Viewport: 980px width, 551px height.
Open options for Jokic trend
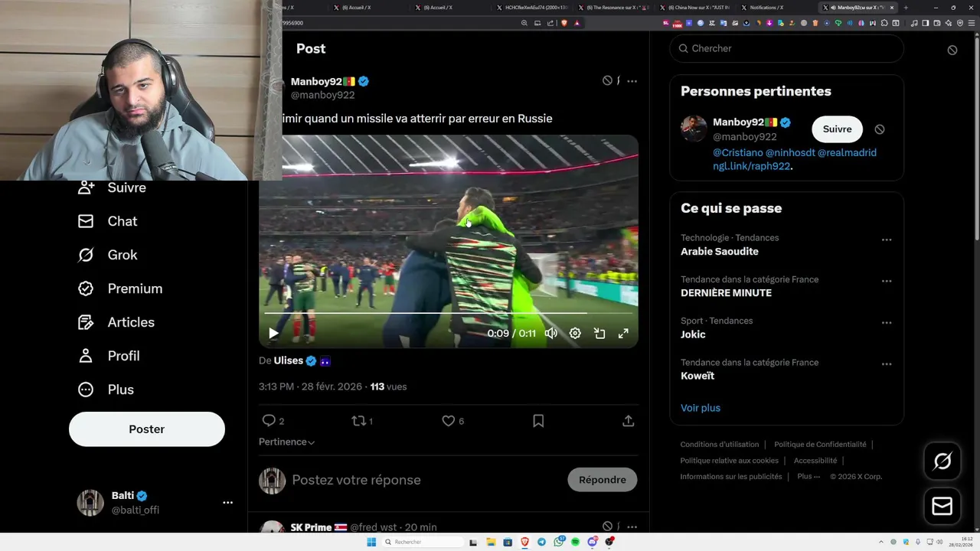[887, 322]
